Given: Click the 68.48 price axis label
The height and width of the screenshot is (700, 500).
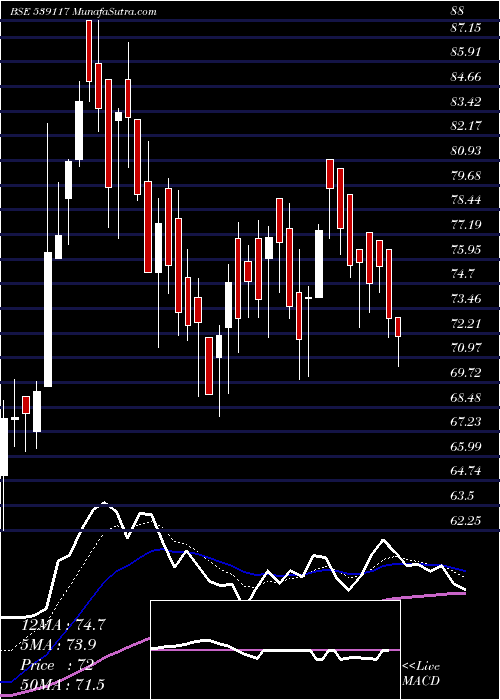Looking at the screenshot, I should point(466,397).
